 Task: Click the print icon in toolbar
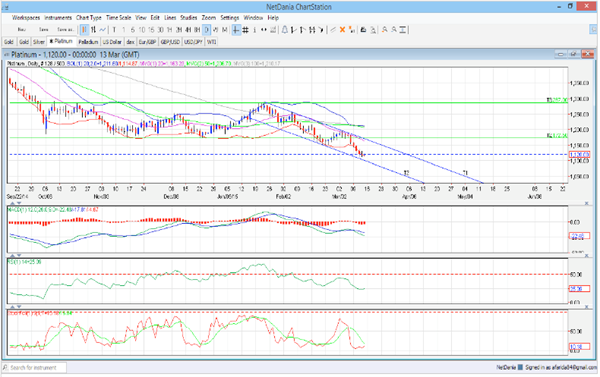coord(363,29)
